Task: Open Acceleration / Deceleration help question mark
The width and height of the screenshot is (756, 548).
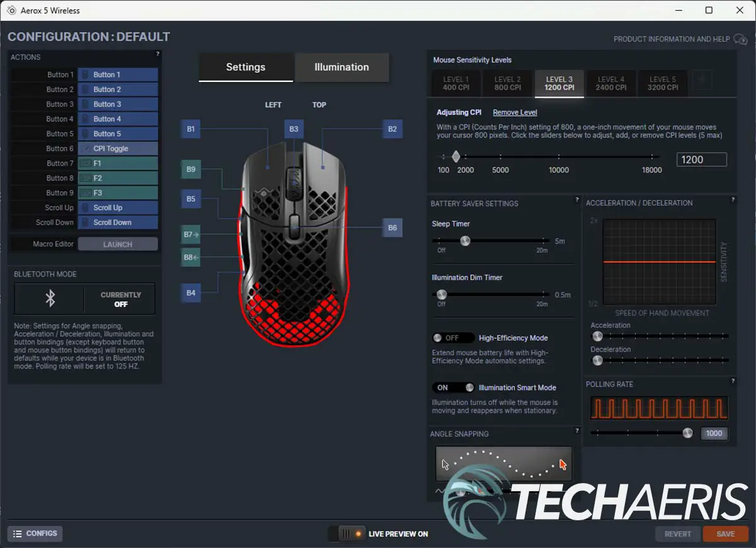Action: (733, 200)
